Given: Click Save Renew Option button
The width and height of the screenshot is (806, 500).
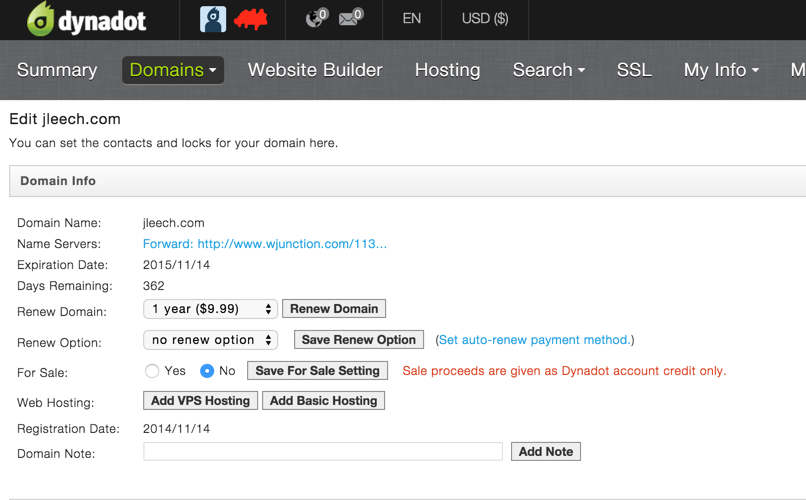Looking at the screenshot, I should 358,340.
